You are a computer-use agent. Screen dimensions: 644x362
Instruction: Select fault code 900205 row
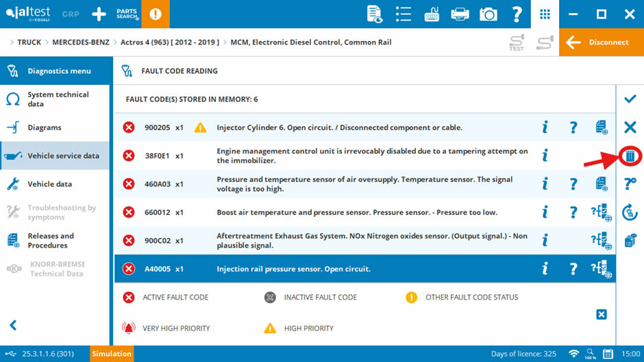pyautogui.click(x=364, y=127)
